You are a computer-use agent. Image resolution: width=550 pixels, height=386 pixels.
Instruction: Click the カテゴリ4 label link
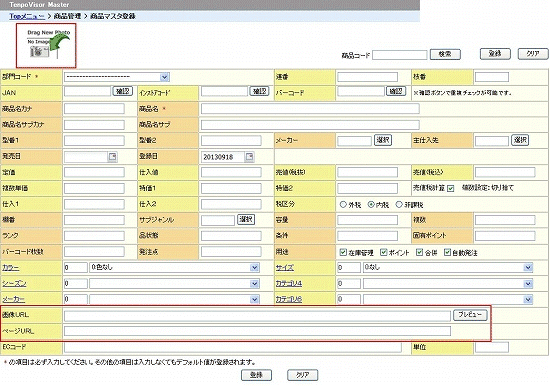289,283
